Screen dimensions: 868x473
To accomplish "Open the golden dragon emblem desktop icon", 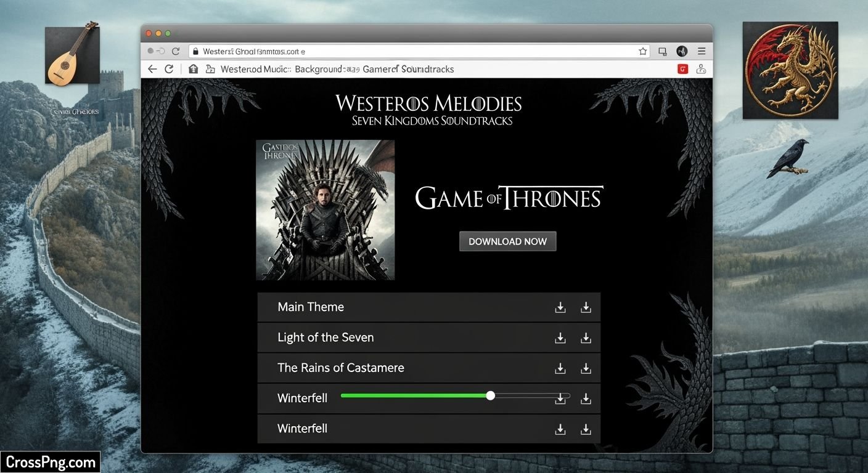I will click(790, 70).
